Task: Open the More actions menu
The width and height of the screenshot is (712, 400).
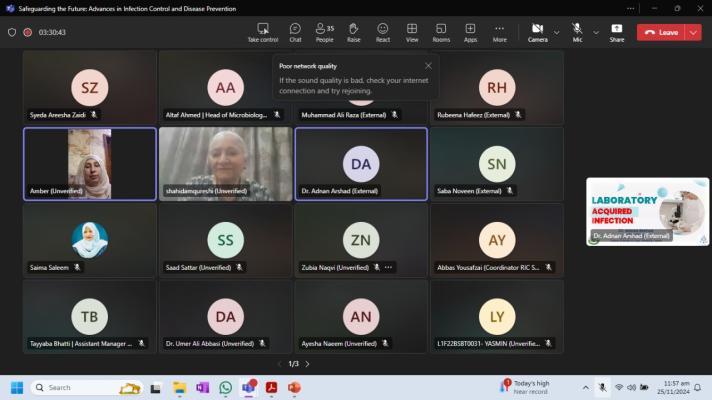Action: (x=499, y=32)
